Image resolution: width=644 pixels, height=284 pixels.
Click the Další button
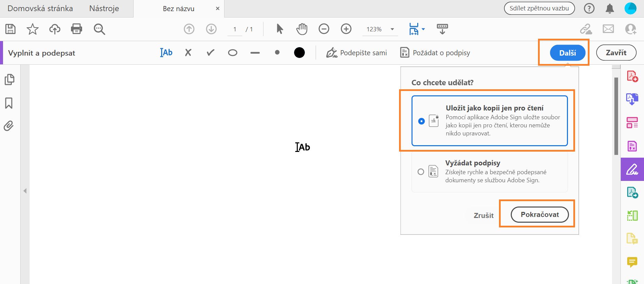(568, 53)
